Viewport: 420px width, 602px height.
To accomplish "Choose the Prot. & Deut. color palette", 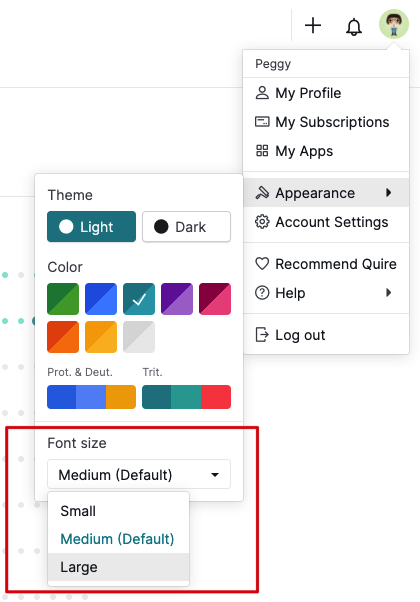I will pyautogui.click(x=91, y=397).
